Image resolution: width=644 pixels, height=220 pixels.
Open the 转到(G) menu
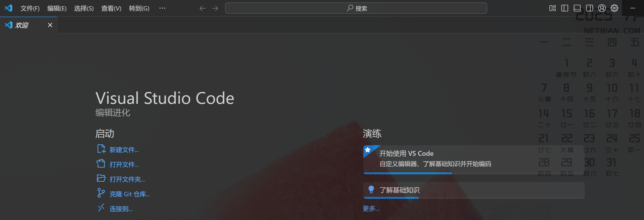tap(139, 9)
